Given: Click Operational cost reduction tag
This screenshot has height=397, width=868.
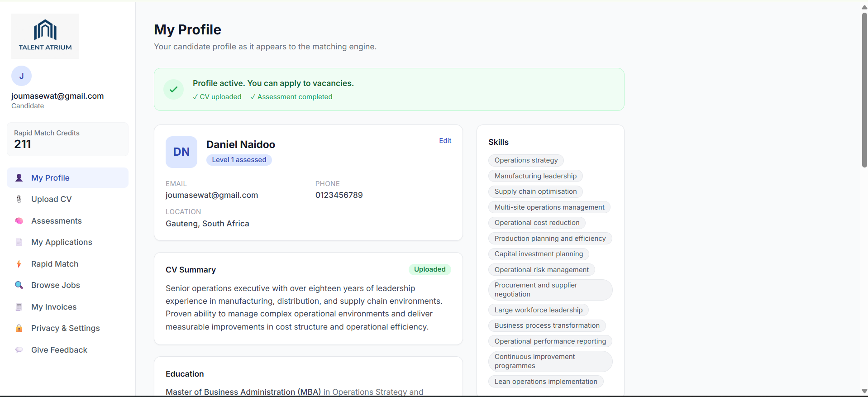Looking at the screenshot, I should point(537,223).
